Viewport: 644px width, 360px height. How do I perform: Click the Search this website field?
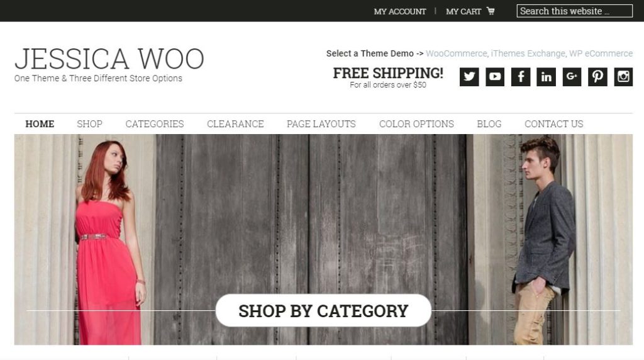point(575,11)
